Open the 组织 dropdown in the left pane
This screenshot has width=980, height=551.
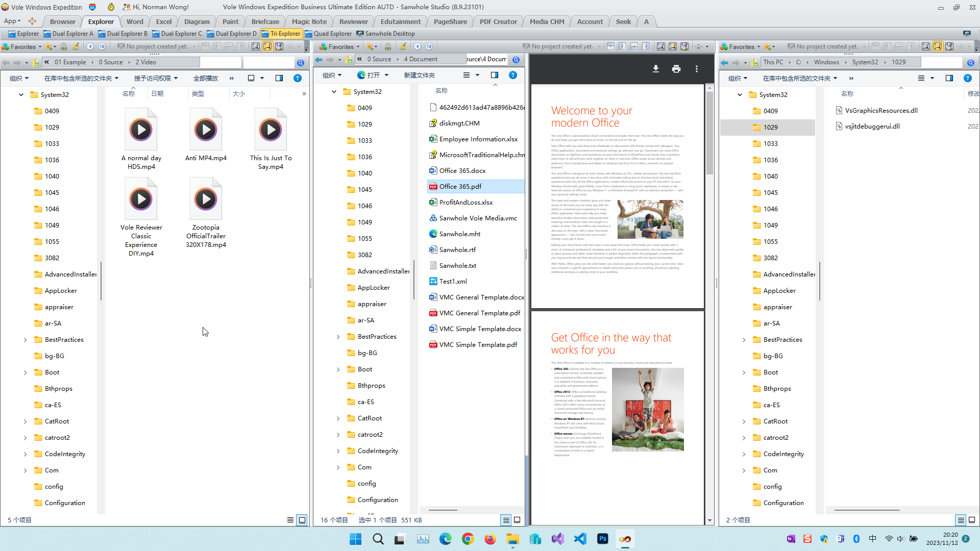[x=19, y=78]
